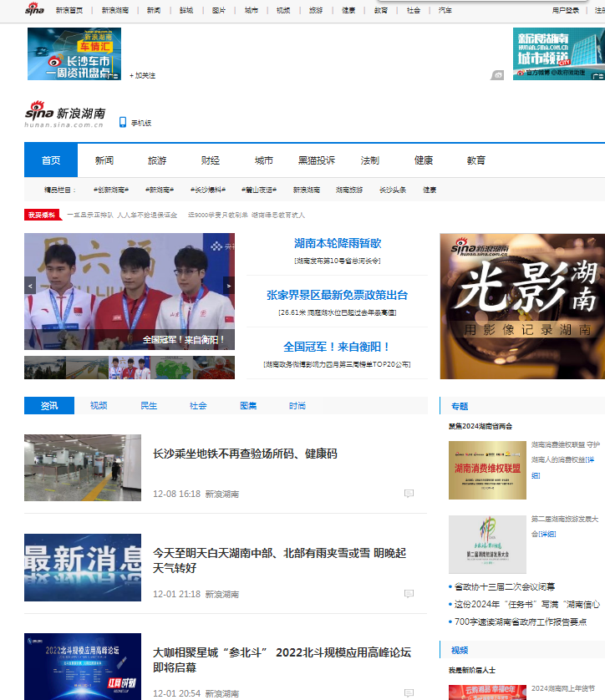The width and height of the screenshot is (605, 700).
Task: Switch to the 图集 content tab
Action: (x=248, y=405)
